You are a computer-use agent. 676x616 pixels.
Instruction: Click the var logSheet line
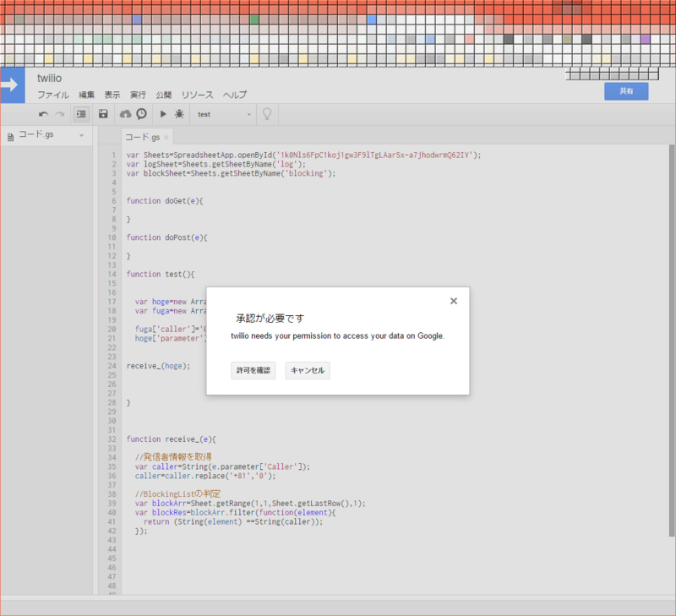click(216, 164)
